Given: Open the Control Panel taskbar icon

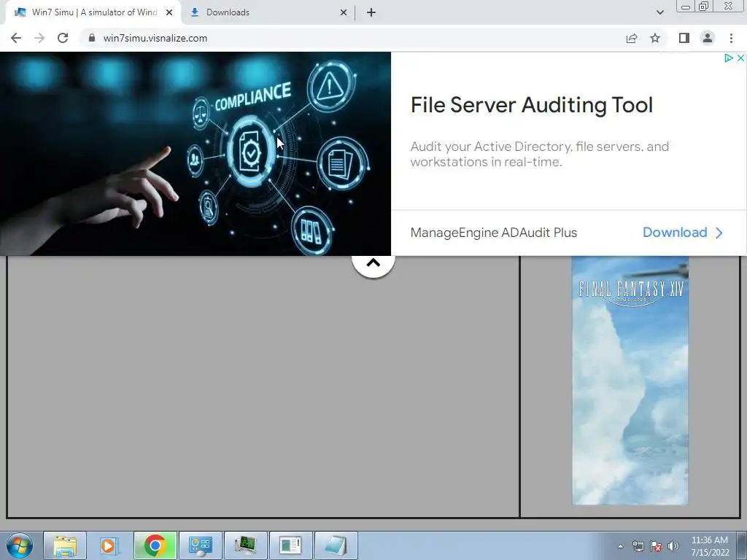Looking at the screenshot, I should [x=200, y=545].
